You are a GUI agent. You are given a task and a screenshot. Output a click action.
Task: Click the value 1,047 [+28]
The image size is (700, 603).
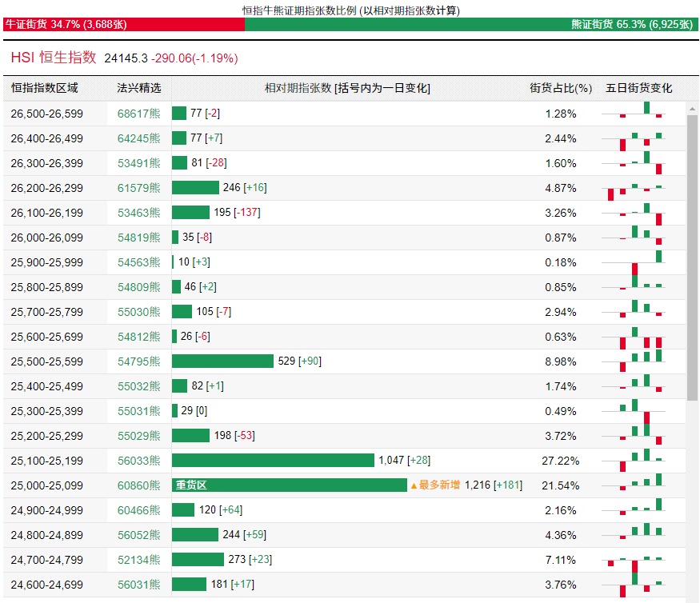pyautogui.click(x=405, y=460)
